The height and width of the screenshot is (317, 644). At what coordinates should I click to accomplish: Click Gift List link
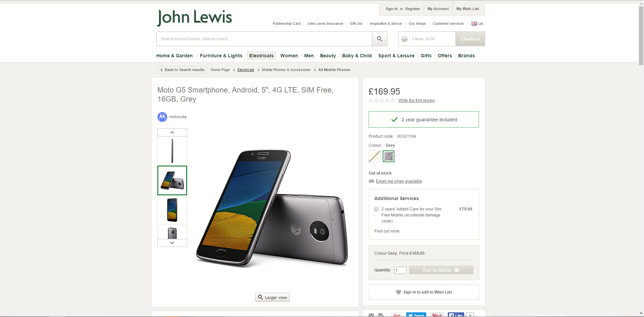pos(356,24)
